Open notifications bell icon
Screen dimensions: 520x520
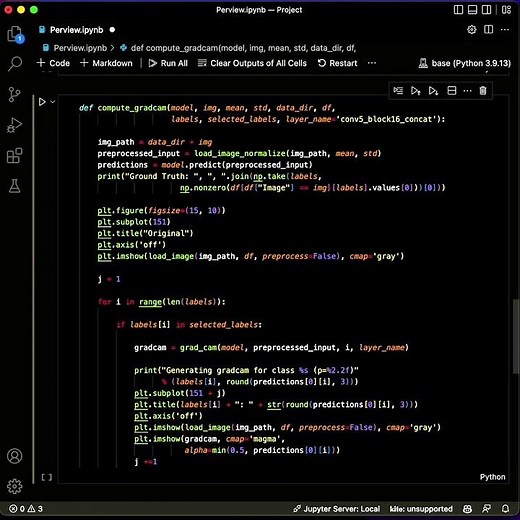coord(505,509)
